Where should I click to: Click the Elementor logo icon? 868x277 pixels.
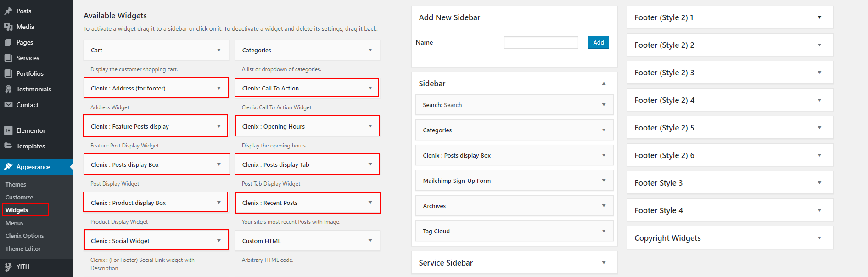pos(8,130)
